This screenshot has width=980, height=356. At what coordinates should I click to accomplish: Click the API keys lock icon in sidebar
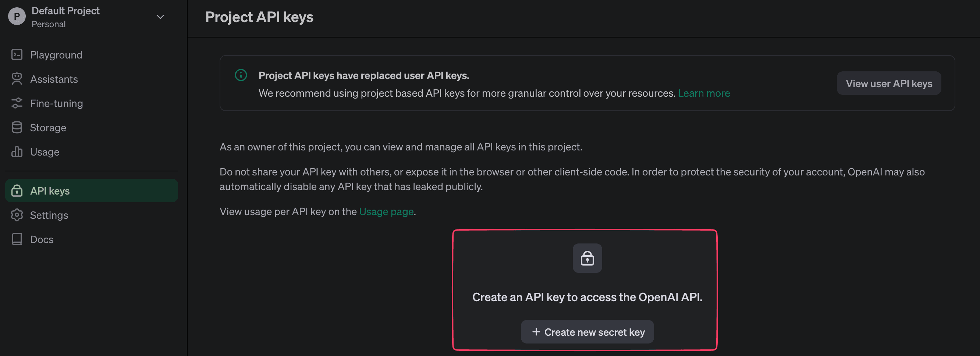pos(17,191)
